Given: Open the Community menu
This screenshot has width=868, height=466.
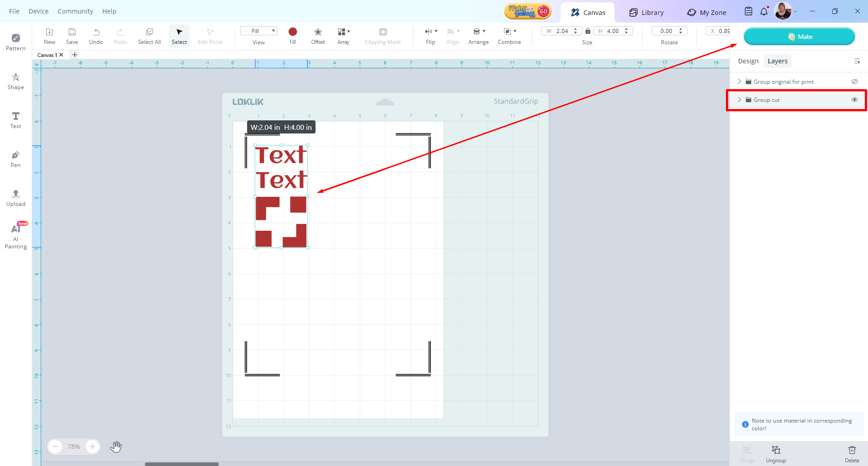Looking at the screenshot, I should click(x=75, y=11).
